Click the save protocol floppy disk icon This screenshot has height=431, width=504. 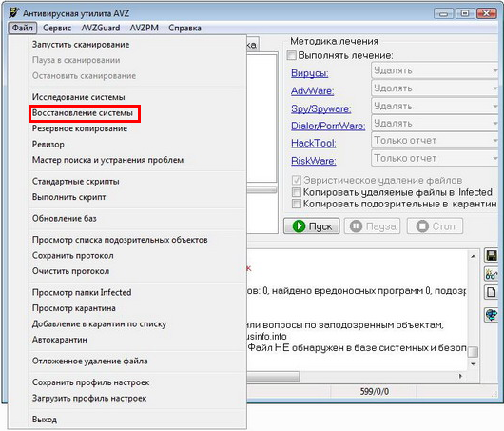tap(491, 255)
